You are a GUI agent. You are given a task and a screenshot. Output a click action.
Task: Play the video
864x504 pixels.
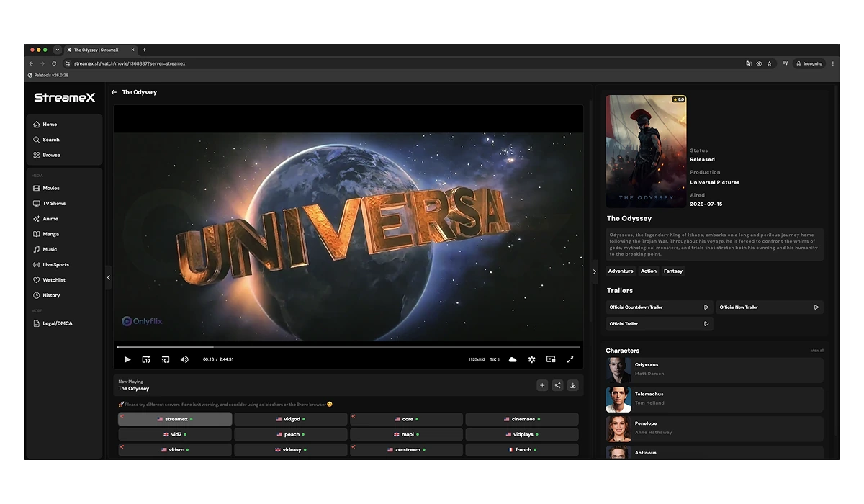pos(127,359)
